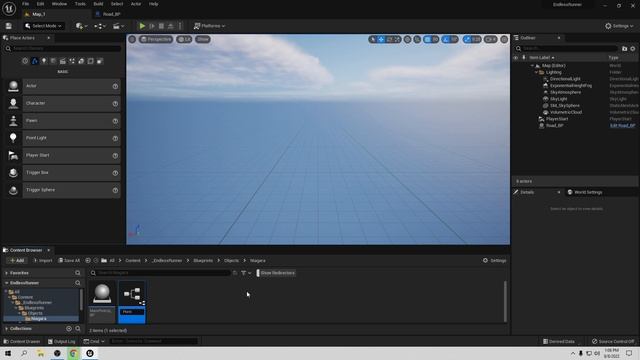Select Visual Effects category icon in Place Actors
Viewport: 640px width, 360px height.
tap(72, 61)
